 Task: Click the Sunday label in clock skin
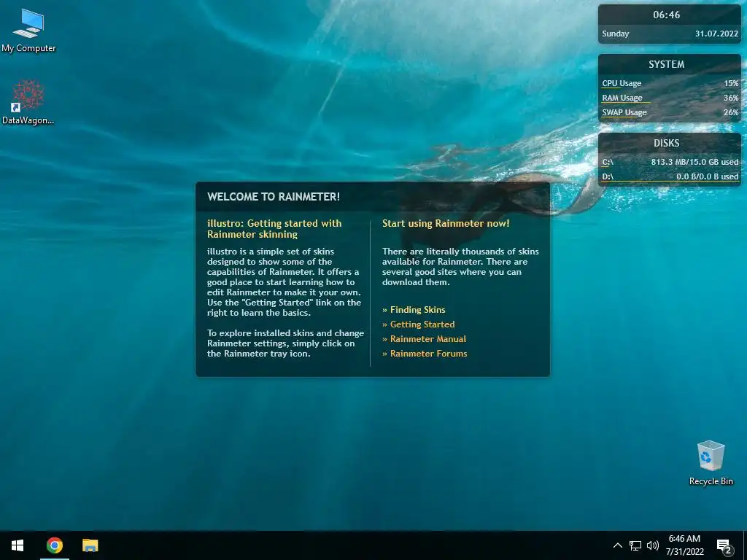(616, 34)
